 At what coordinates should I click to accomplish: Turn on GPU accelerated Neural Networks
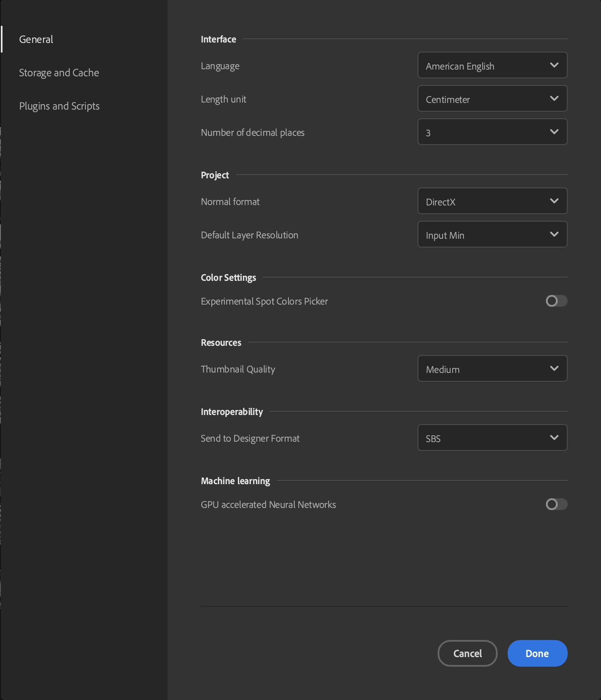pyautogui.click(x=556, y=504)
